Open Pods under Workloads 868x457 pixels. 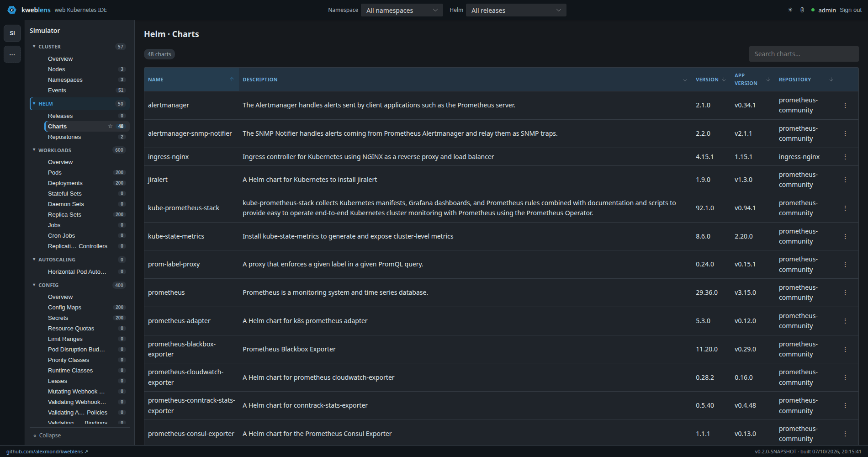[x=86, y=173]
